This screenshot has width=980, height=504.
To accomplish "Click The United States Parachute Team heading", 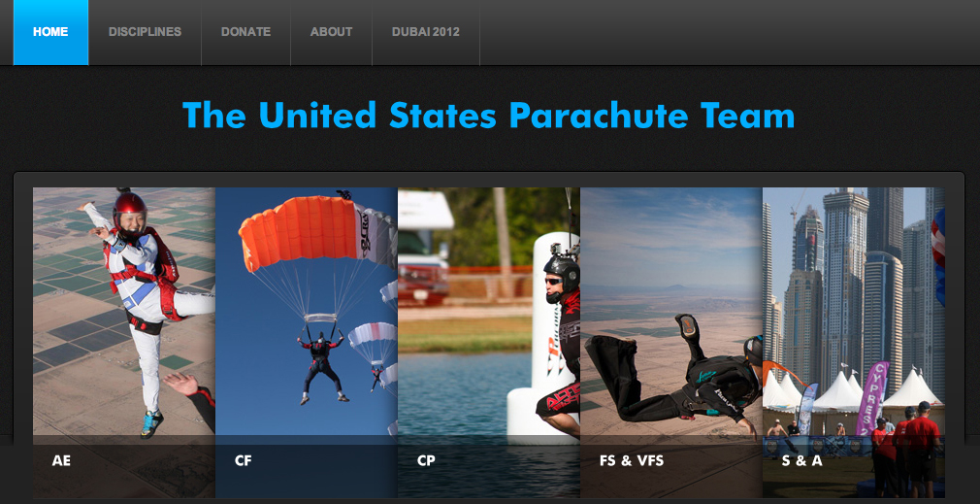I will pyautogui.click(x=488, y=115).
